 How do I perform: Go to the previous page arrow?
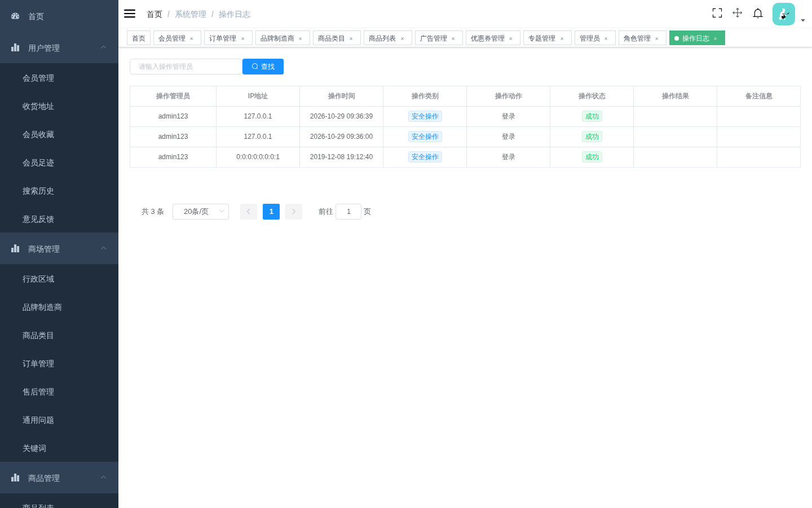[249, 212]
